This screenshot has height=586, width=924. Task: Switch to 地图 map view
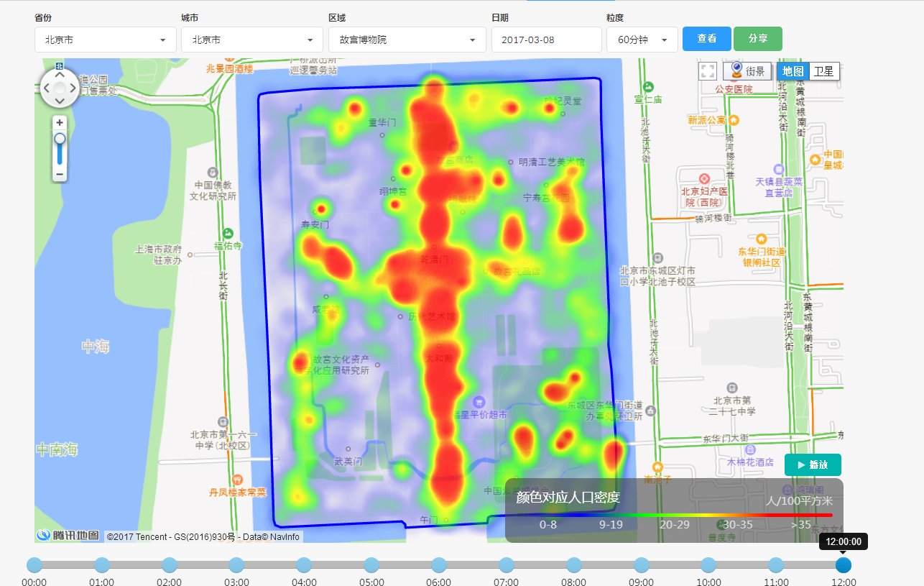click(x=793, y=71)
